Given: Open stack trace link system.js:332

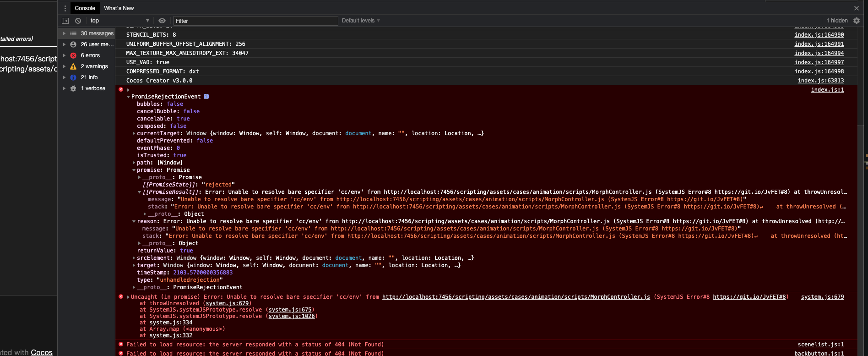Looking at the screenshot, I should pyautogui.click(x=171, y=335).
